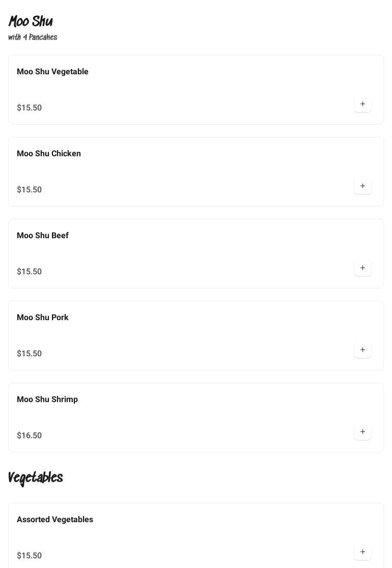392x568 pixels.
Task: Add Moo Shu Shrimp with plus icon
Action: pos(362,432)
